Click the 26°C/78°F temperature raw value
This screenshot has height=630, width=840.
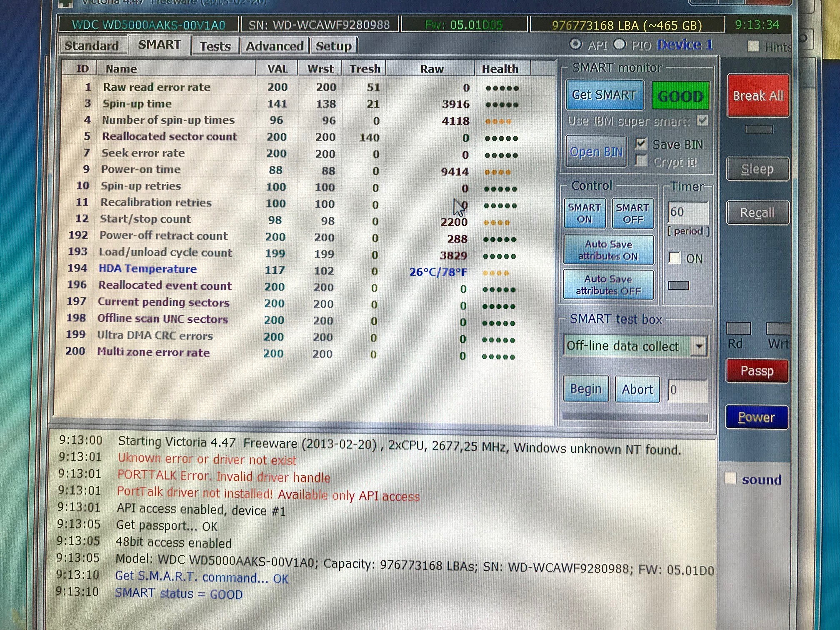coord(438,272)
